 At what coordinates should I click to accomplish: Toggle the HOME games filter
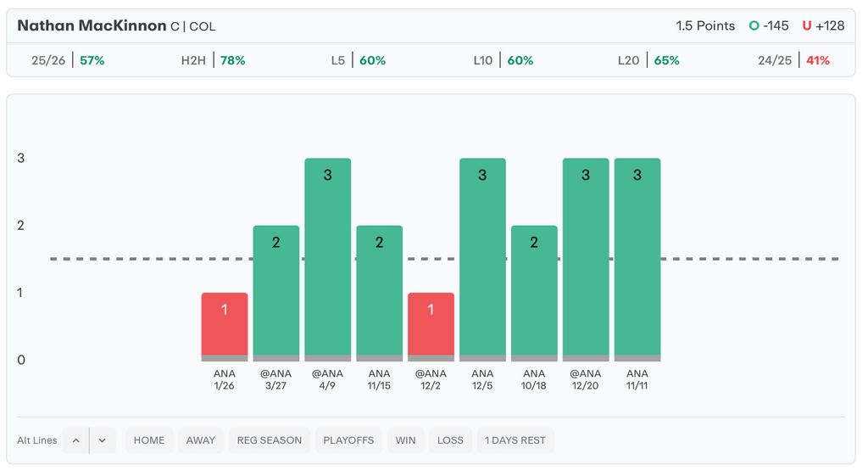click(149, 440)
